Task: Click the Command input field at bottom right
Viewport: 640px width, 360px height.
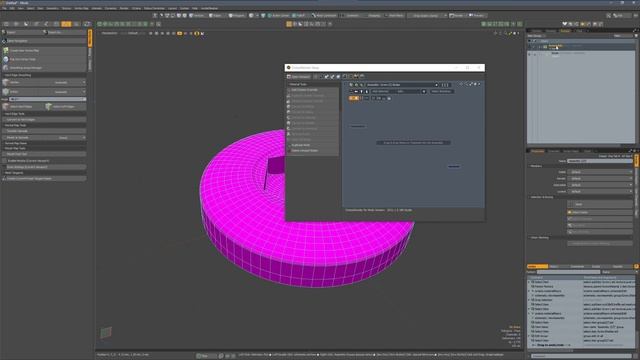Action: coord(581,356)
